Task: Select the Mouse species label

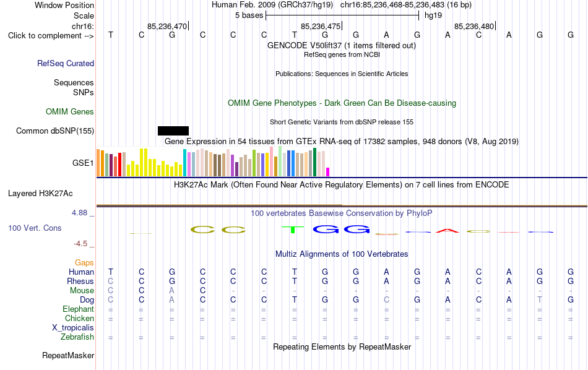Action: point(82,291)
